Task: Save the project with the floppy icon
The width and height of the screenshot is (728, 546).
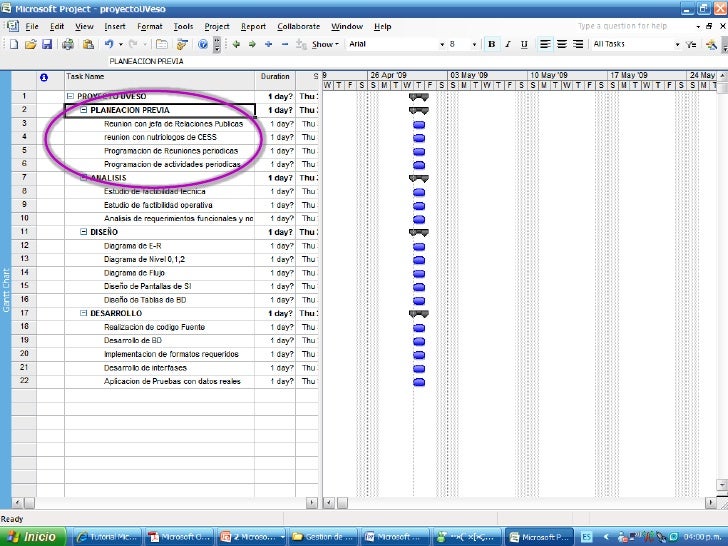Action: point(47,45)
